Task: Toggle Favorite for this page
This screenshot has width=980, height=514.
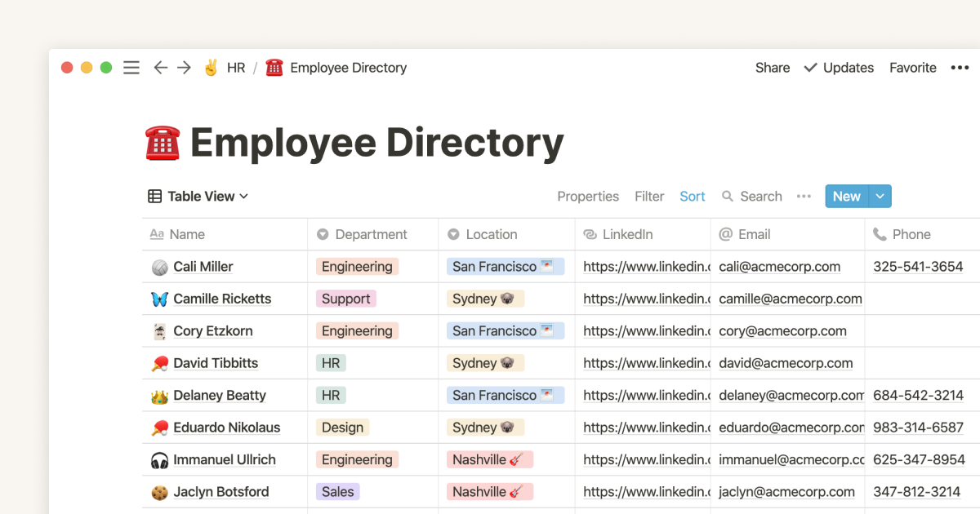Action: click(912, 68)
